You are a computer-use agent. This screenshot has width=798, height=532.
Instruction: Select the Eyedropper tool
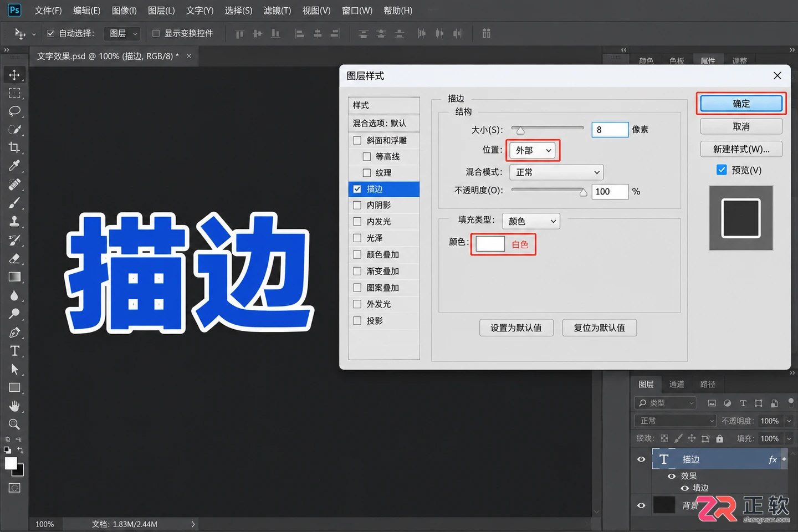(14, 166)
